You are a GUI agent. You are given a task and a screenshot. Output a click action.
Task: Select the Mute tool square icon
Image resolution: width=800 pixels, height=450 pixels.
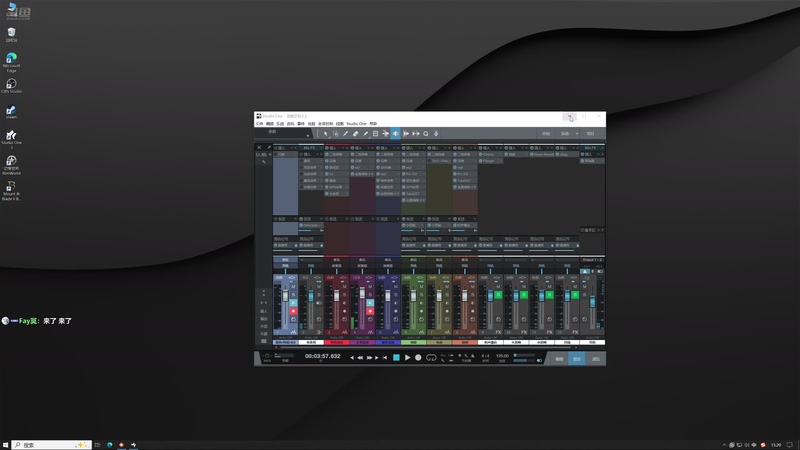point(376,134)
